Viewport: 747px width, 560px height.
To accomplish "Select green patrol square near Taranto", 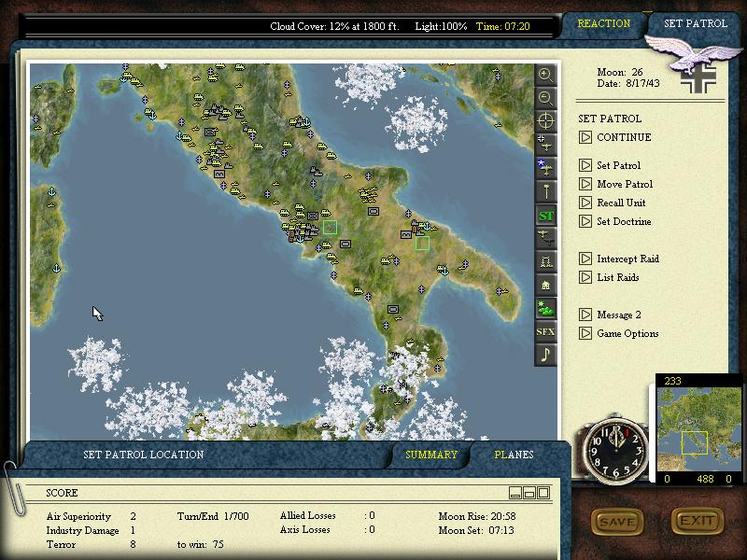I will pos(422,244).
